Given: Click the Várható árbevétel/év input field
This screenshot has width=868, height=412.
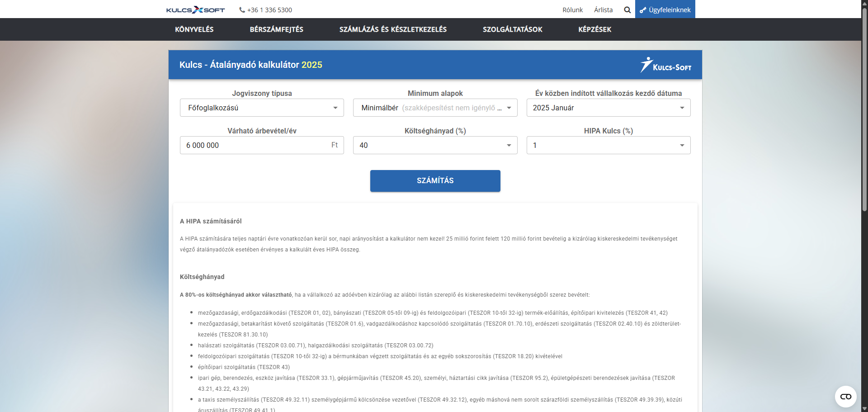Looking at the screenshot, I should (x=262, y=145).
